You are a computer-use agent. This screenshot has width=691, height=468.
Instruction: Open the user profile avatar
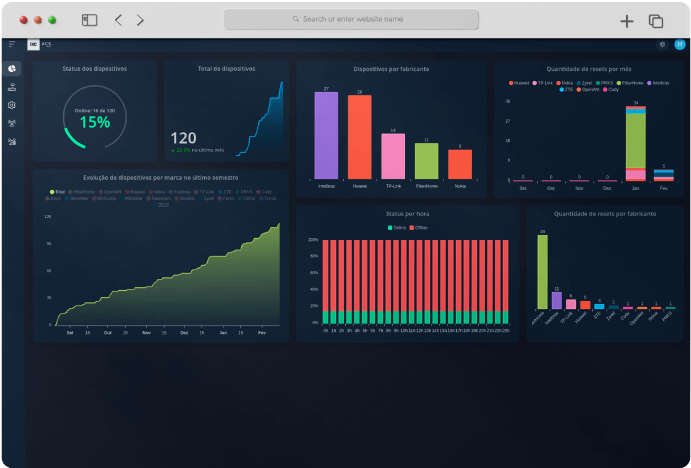click(680, 44)
